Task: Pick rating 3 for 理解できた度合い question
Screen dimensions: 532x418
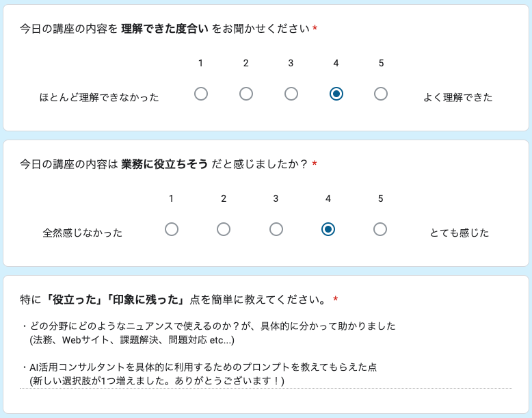Action: [291, 94]
